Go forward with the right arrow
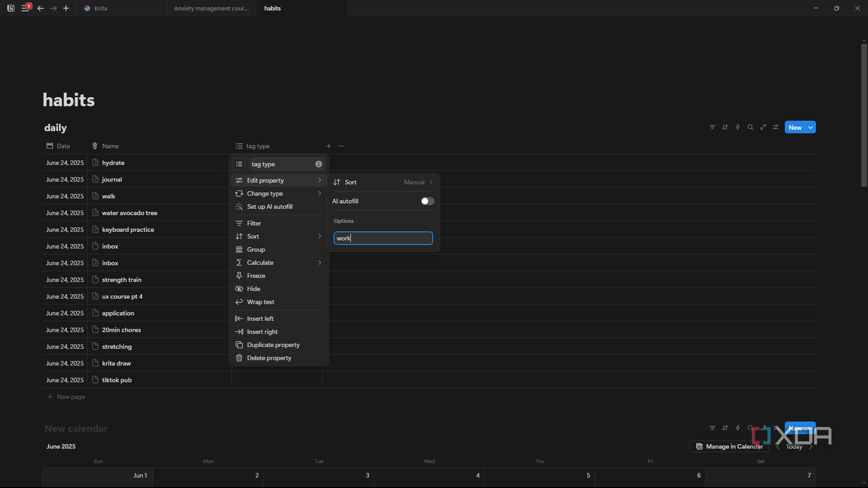The height and width of the screenshot is (488, 868). [53, 8]
